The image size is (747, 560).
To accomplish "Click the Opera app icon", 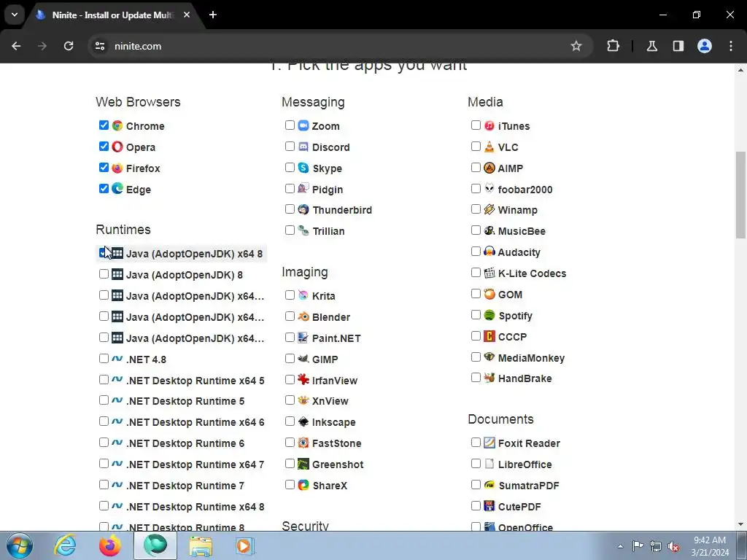I will (x=117, y=147).
